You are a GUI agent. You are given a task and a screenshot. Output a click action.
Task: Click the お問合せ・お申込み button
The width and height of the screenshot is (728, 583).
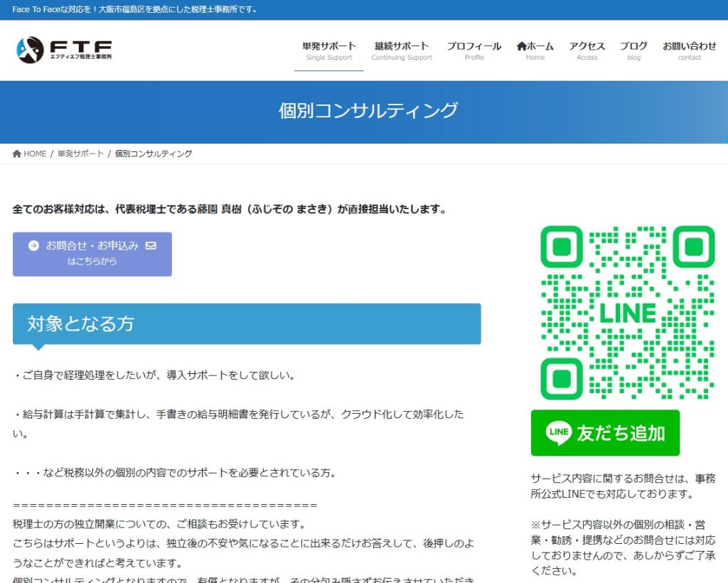(92, 255)
